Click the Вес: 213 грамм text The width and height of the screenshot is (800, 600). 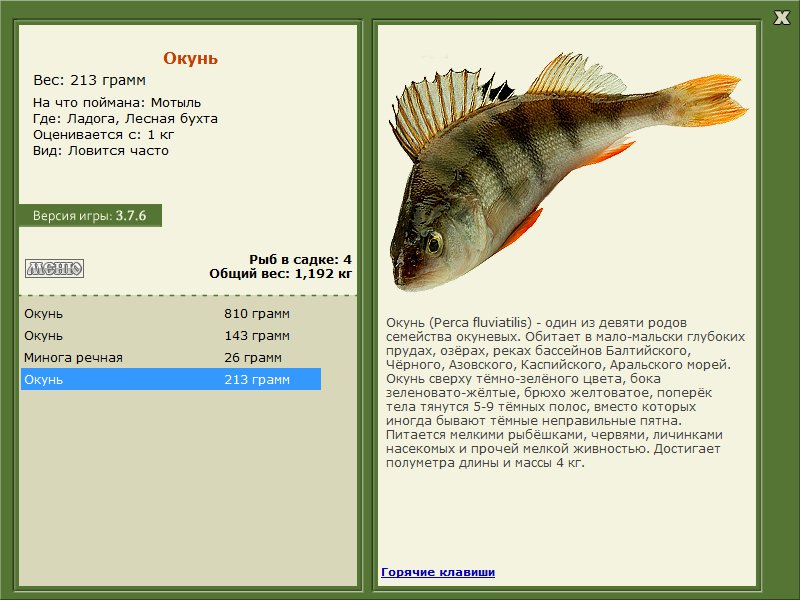90,80
